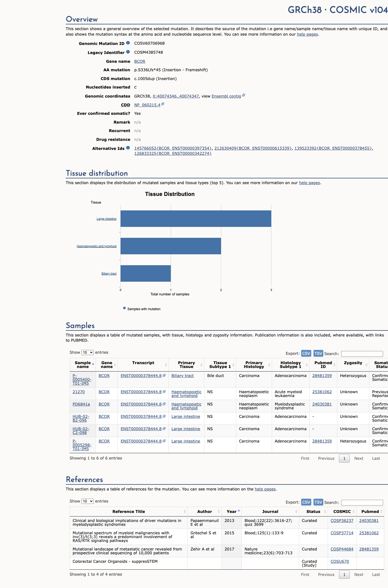Click Previous in References table pagination

[x=326, y=575]
